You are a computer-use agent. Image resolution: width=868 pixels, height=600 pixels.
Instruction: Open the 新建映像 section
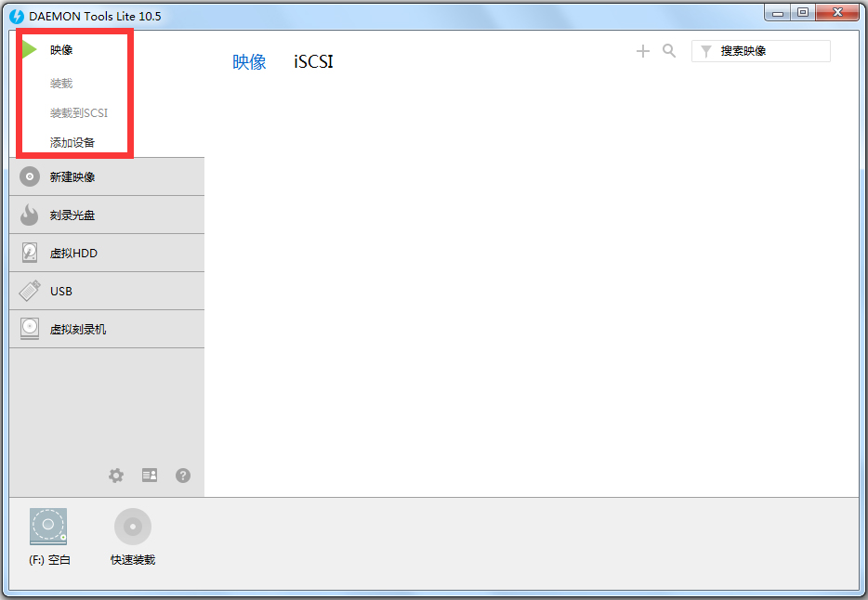tap(107, 177)
